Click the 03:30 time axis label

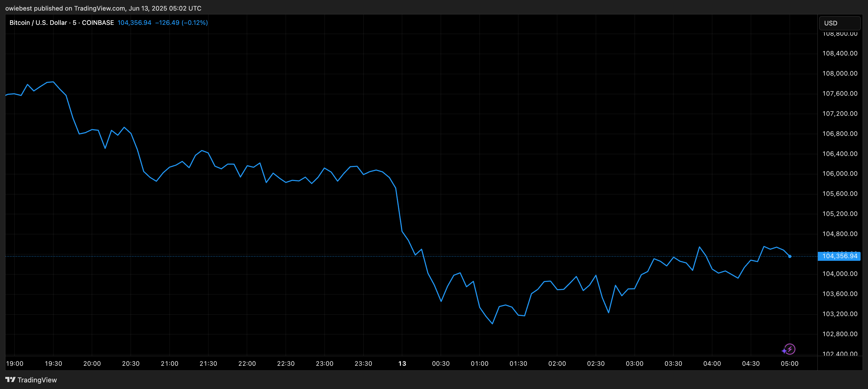point(673,363)
